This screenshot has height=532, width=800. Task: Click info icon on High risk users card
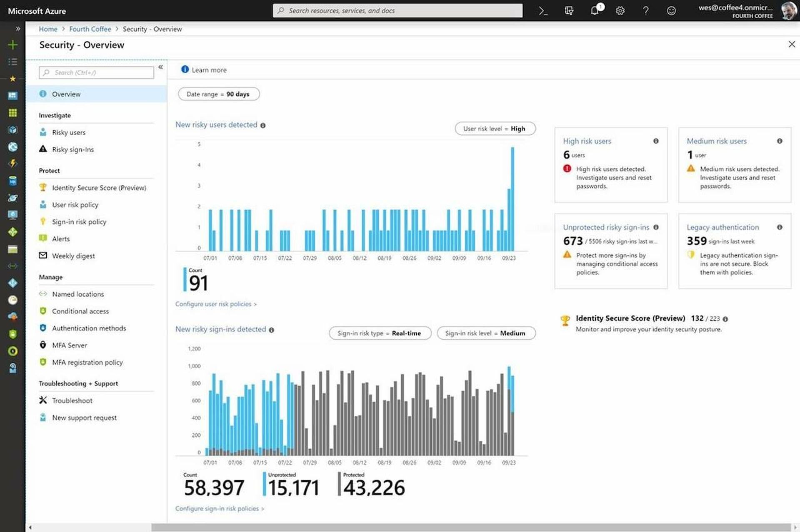tap(656, 141)
